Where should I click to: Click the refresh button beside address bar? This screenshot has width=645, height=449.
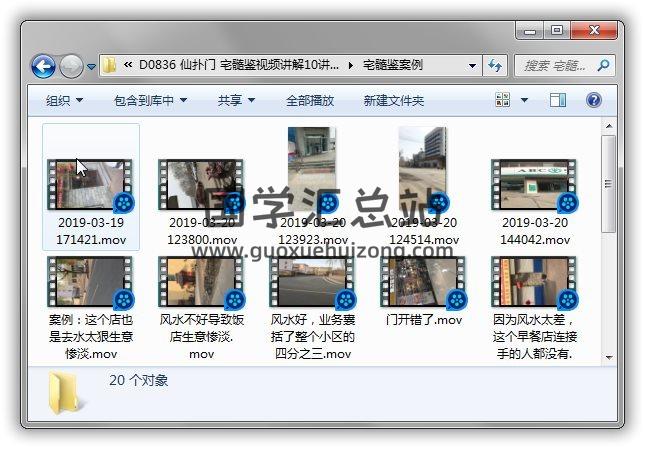point(495,66)
